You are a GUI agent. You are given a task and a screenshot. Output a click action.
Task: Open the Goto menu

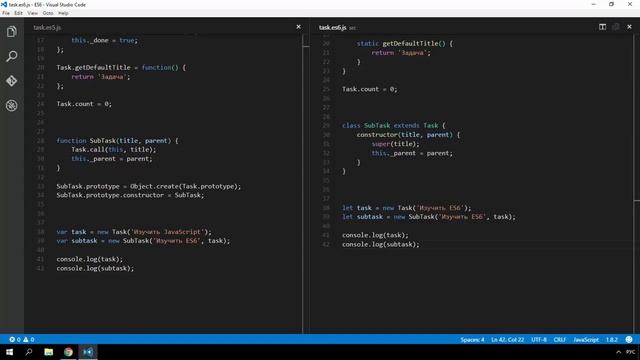[x=48, y=13]
